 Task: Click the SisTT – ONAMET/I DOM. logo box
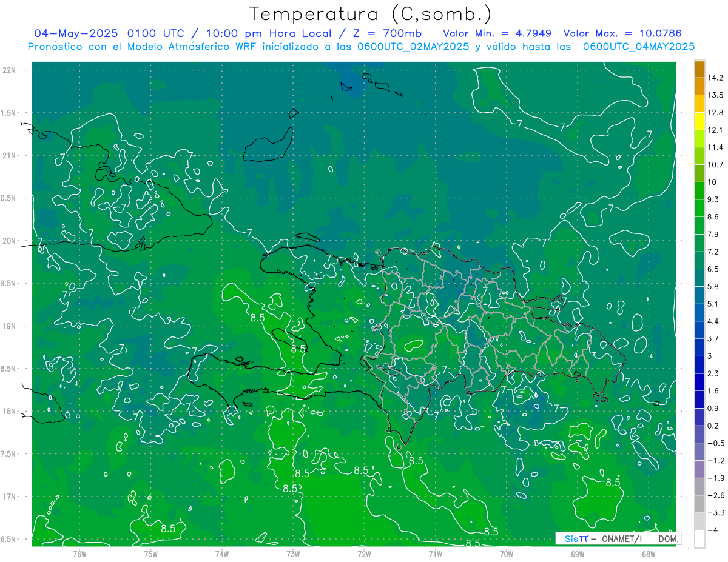tap(619, 538)
